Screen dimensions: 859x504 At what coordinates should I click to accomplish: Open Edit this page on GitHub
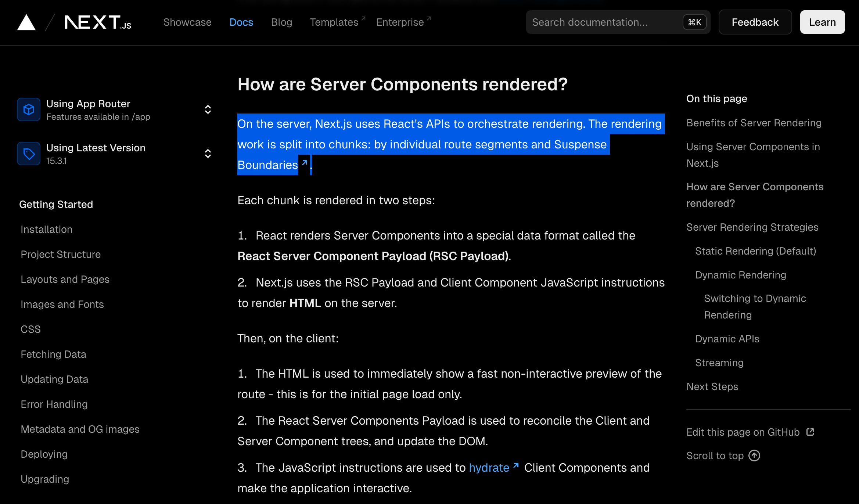tap(750, 432)
